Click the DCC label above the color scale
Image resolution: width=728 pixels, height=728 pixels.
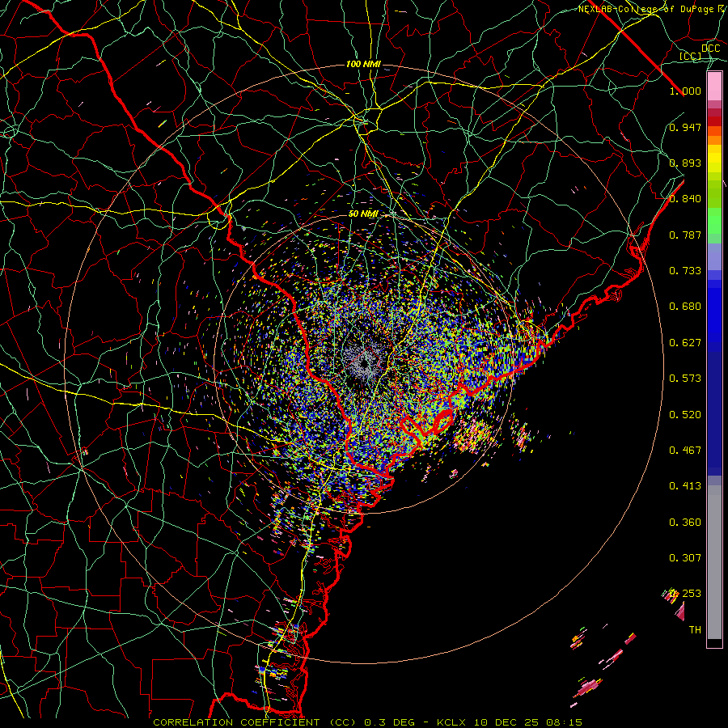710,49
